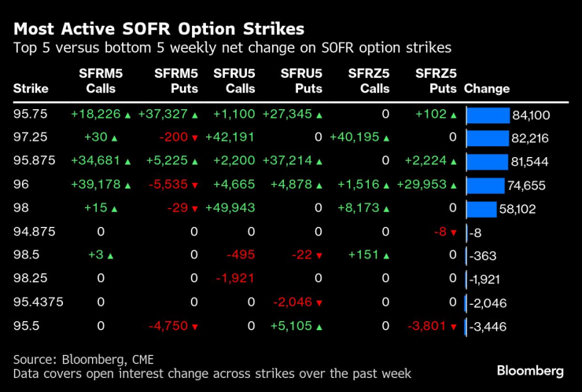
Task: Click the red down arrow beside -3,801
Action: point(453,326)
